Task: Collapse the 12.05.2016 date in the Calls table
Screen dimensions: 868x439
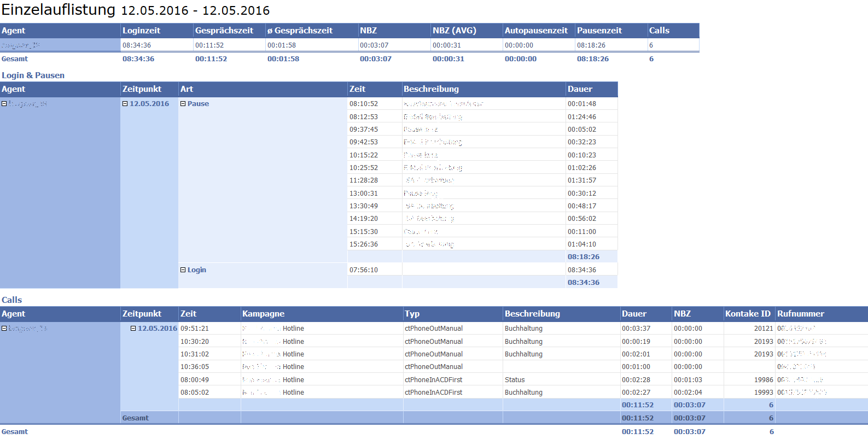Action: pyautogui.click(x=133, y=329)
